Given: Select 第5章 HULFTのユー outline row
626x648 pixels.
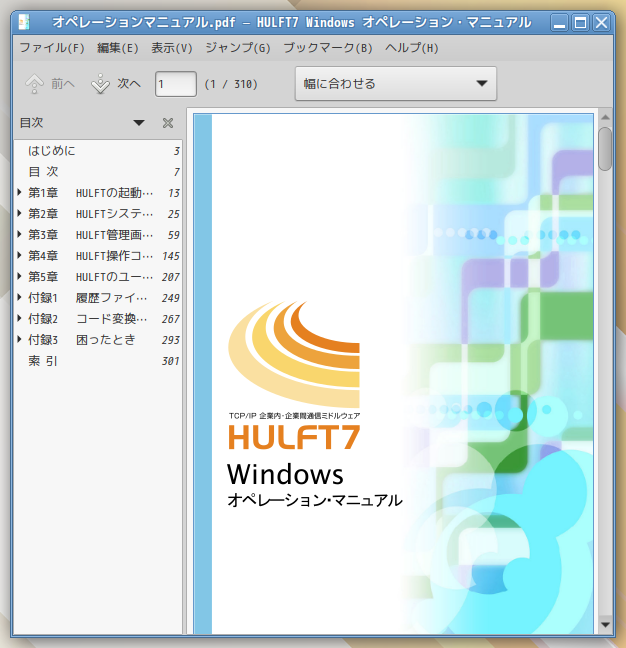Looking at the screenshot, I should click(98, 276).
